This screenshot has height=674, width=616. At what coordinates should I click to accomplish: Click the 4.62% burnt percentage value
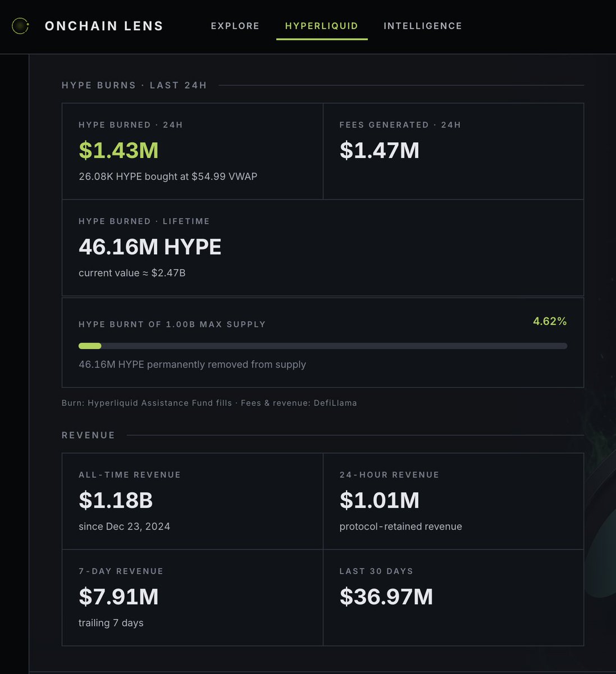[x=550, y=321]
